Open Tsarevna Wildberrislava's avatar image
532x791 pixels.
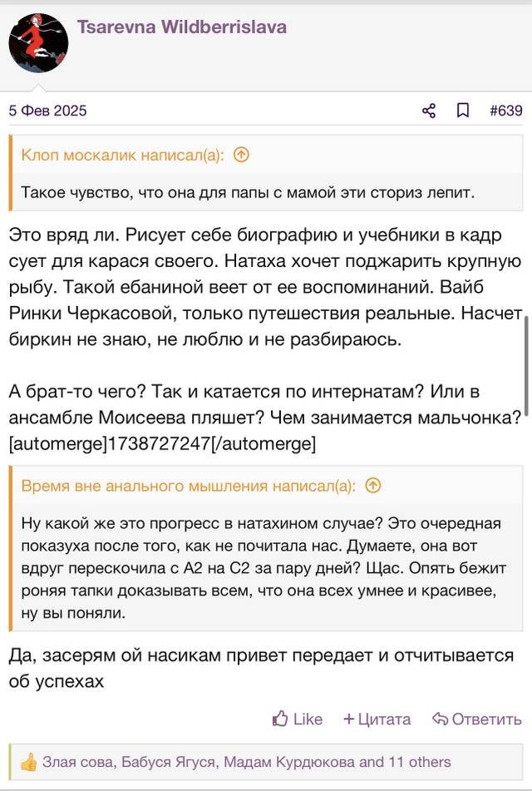[38, 43]
